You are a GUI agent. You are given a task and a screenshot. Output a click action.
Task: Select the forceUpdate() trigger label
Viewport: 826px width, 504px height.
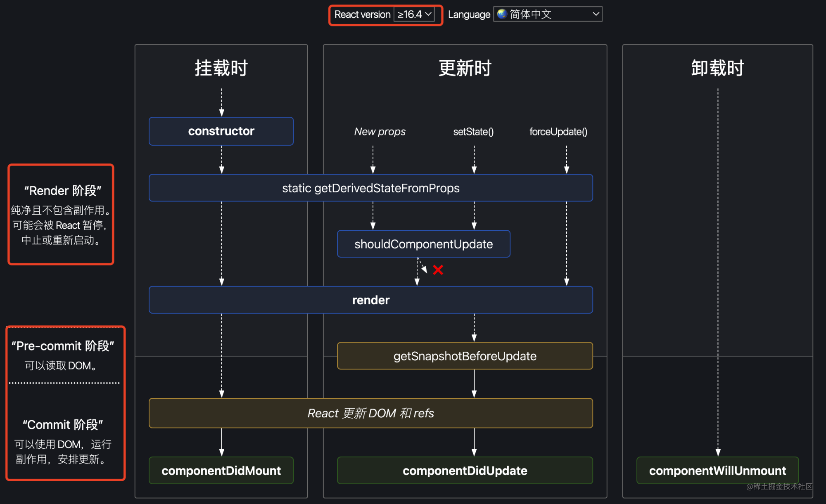tap(558, 131)
